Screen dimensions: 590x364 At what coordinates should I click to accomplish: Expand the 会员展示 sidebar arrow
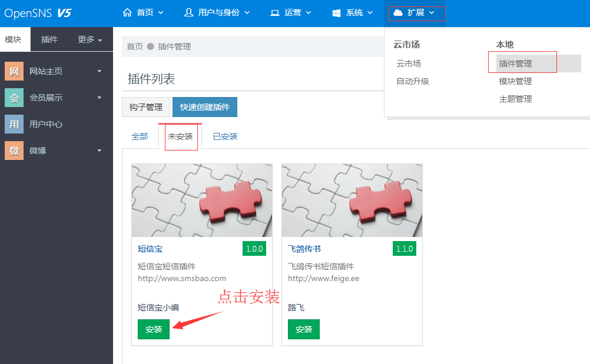tap(99, 98)
